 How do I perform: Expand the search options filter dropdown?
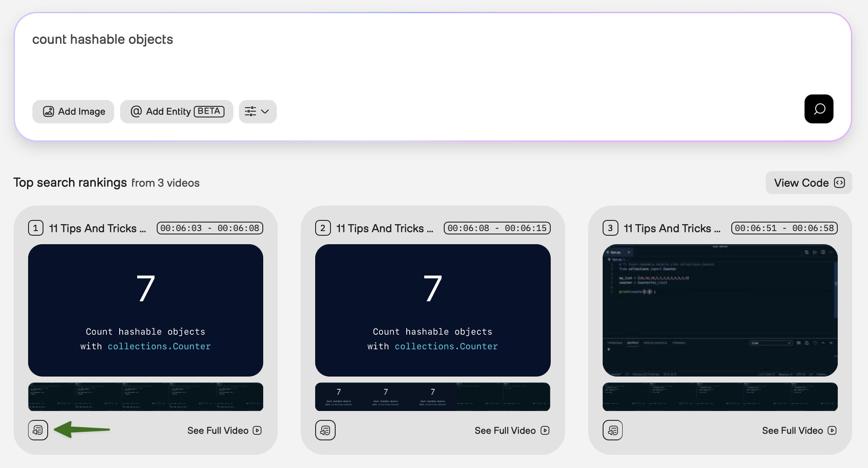[258, 111]
